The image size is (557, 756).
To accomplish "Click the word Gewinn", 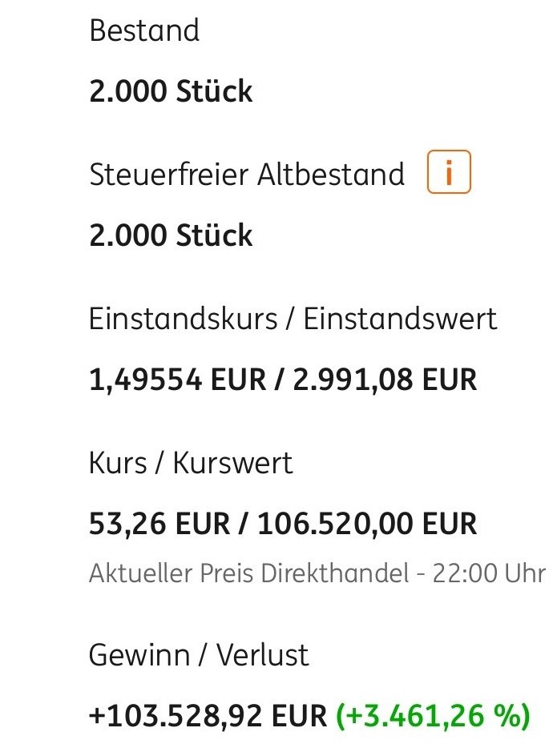I will (138, 655).
